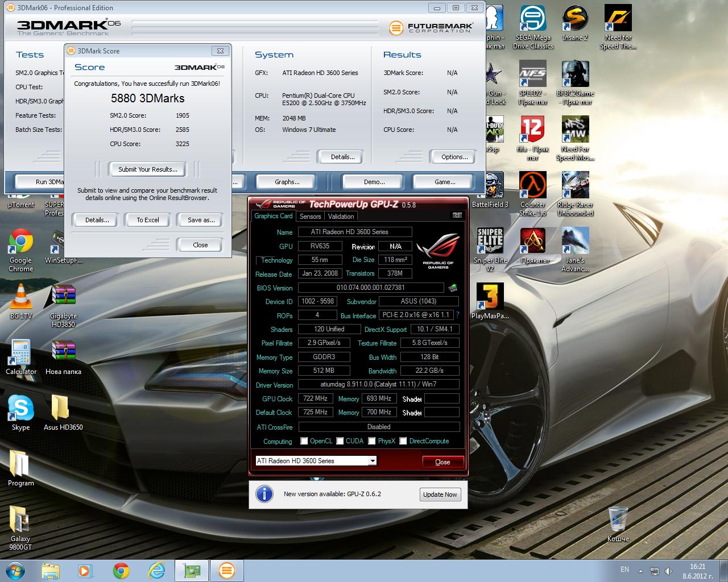
Task: Click the Driver Version field value
Action: pos(378,384)
